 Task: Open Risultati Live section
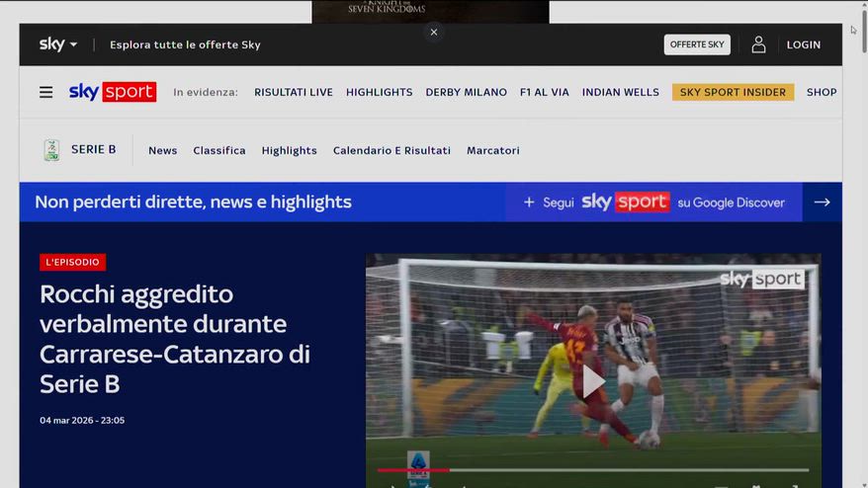pyautogui.click(x=294, y=92)
